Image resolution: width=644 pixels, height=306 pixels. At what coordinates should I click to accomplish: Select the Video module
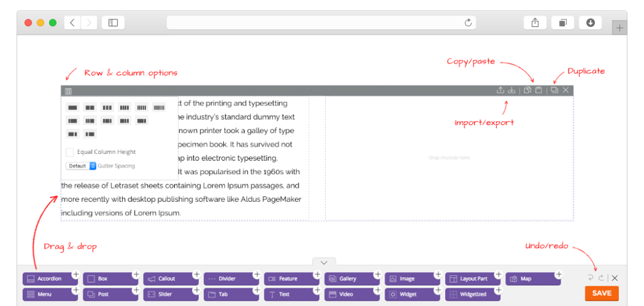(352, 295)
